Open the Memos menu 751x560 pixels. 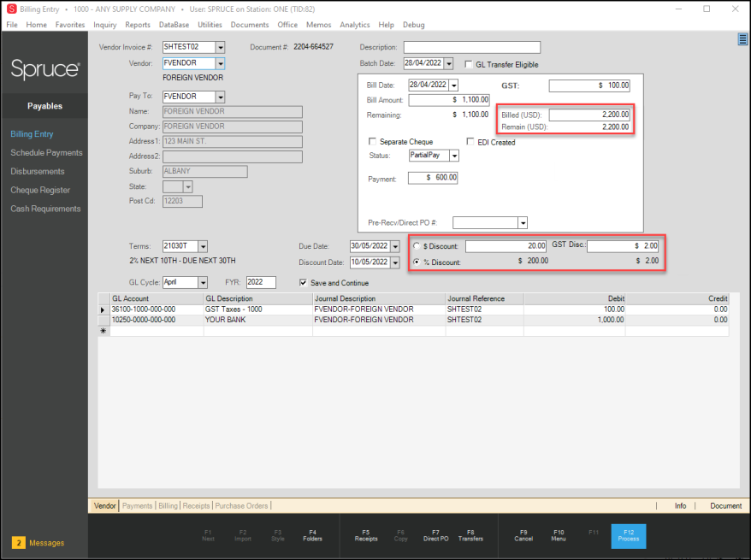point(318,25)
